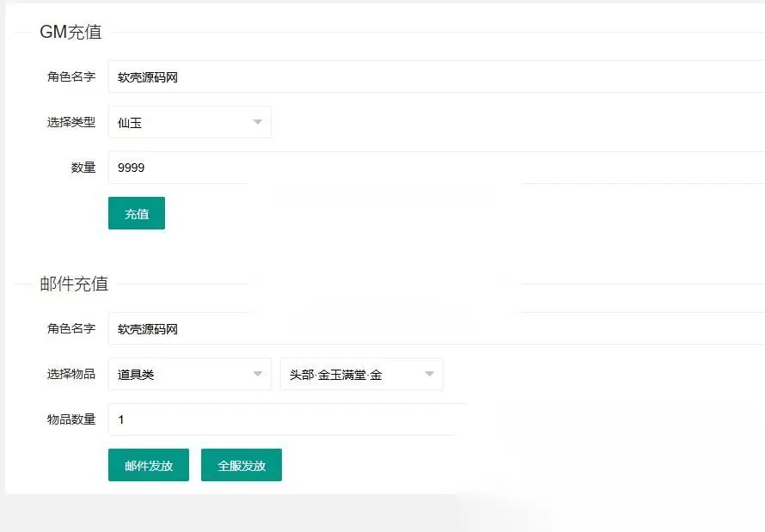Click the 选择类型 label
This screenshot has height=532, width=765.
point(71,122)
